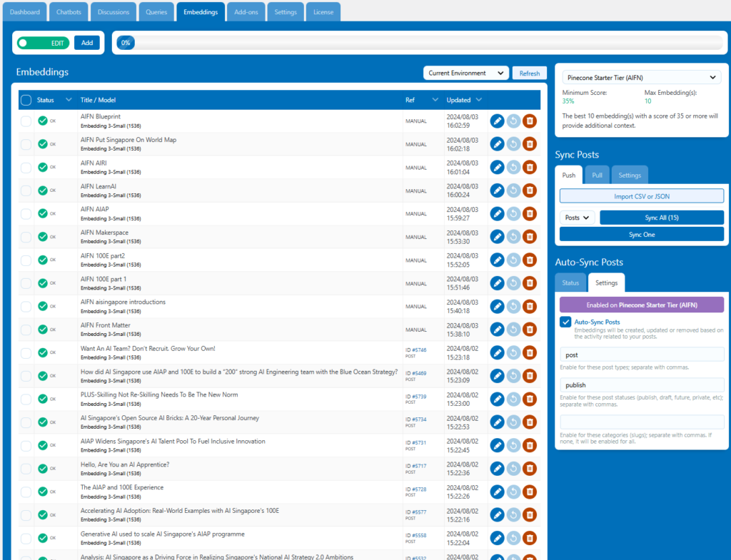Screen dimensions: 731x560
Task: Toggle the EDIT mode switch
Action: [43, 43]
